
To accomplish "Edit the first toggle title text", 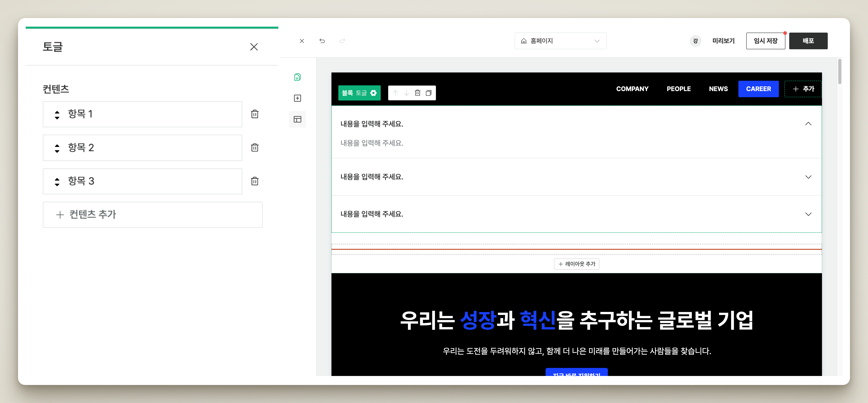I will point(372,124).
